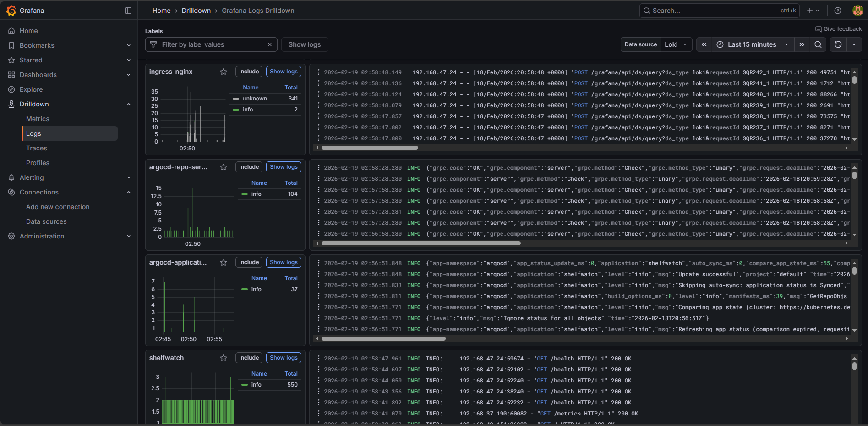This screenshot has width=868, height=426.
Task: Clear the label filter field
Action: pos(270,44)
